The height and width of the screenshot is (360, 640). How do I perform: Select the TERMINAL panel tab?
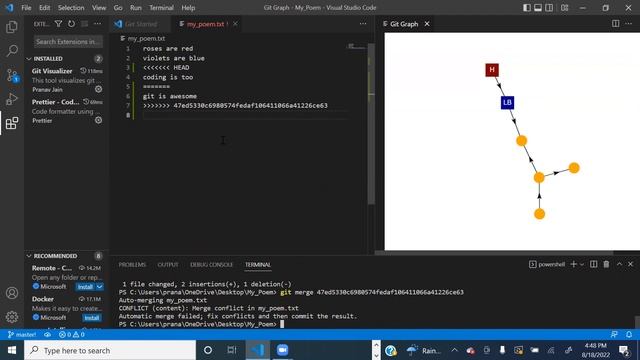pos(258,264)
